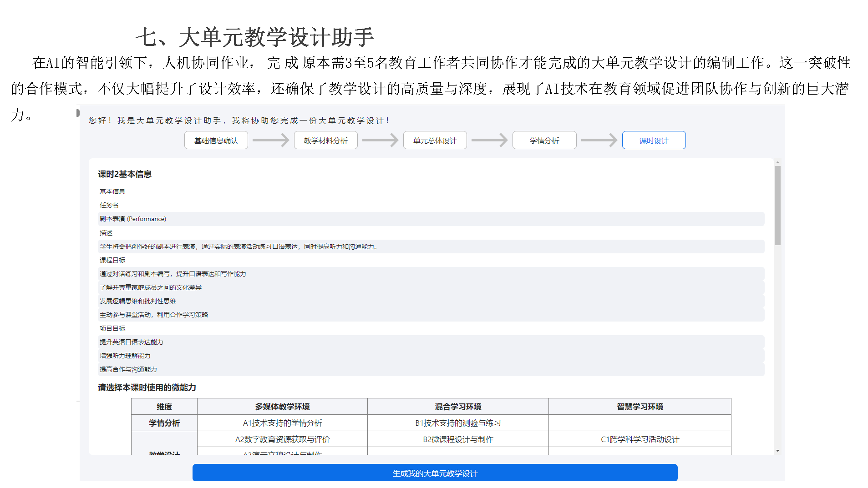Click the 多媒体教学环境 column header
The width and height of the screenshot is (868, 488).
click(x=282, y=407)
